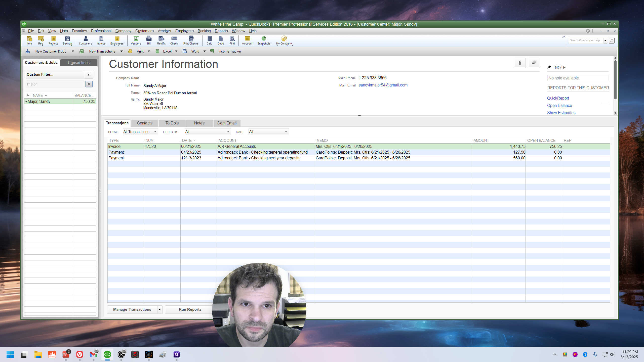Click the Manage Transactions button

click(x=132, y=309)
